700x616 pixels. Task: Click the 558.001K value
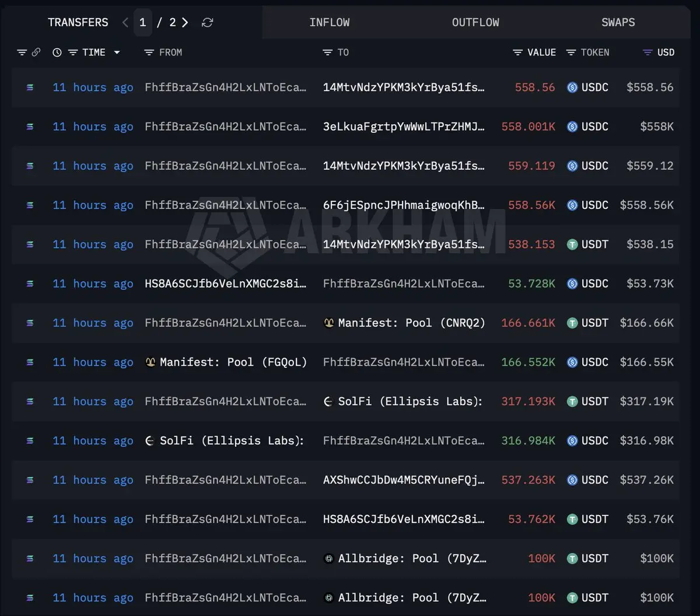pyautogui.click(x=528, y=127)
